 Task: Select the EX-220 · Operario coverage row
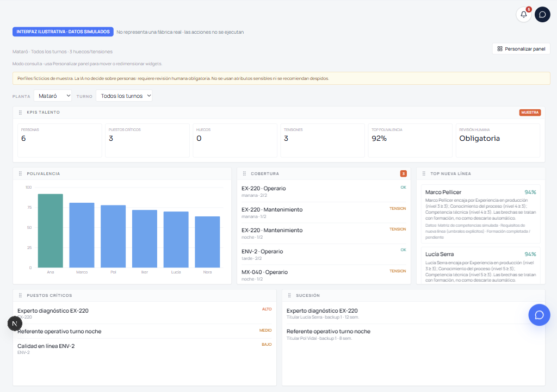324,191
